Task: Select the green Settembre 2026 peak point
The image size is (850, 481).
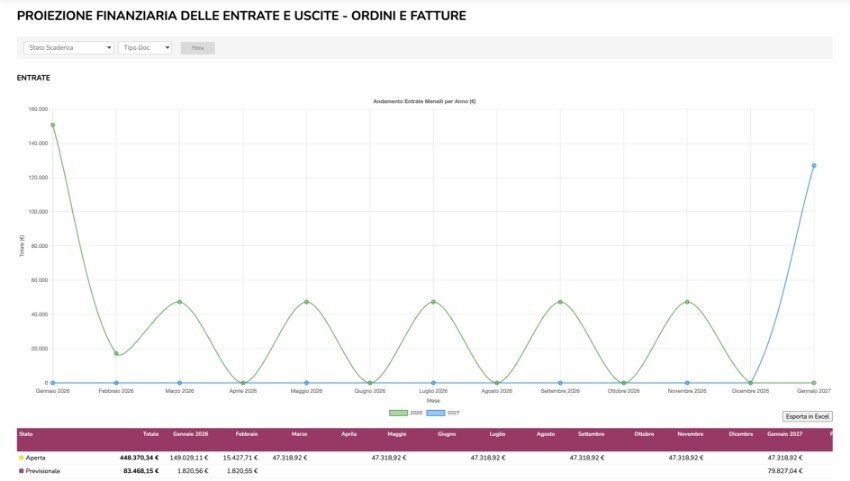Action: tap(560, 302)
